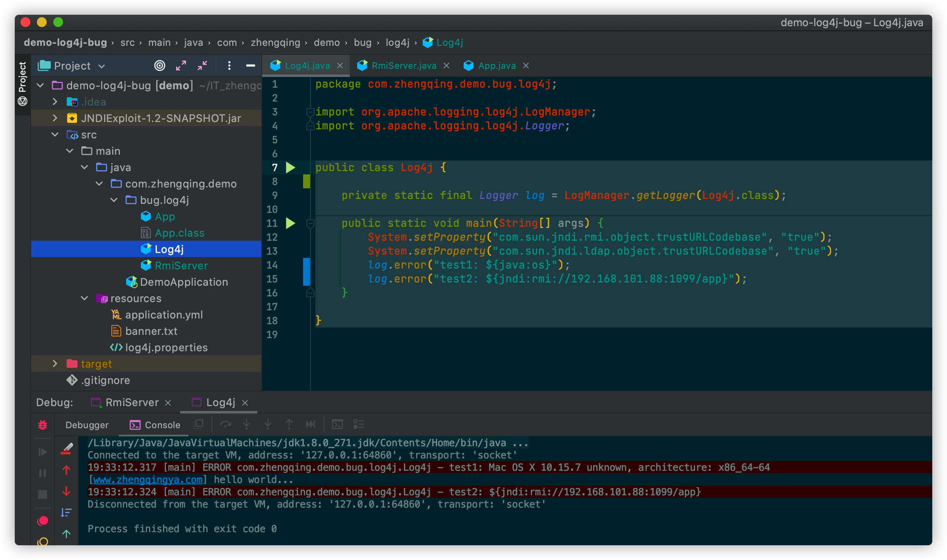Image resolution: width=947 pixels, height=560 pixels.
Task: Collapse com.zhengqing.demo package arrow
Action: tap(99, 184)
